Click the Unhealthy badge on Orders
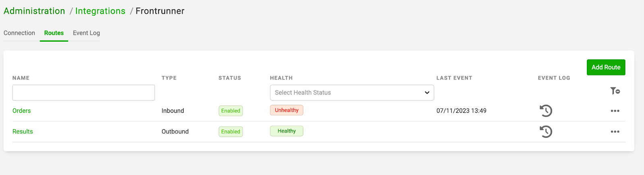Screen dimensions: 644x175 pyautogui.click(x=287, y=110)
